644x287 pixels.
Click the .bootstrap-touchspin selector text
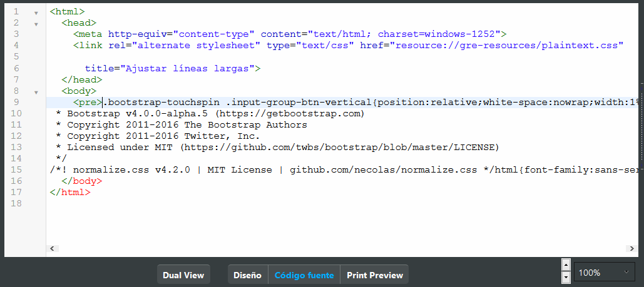[161, 103]
